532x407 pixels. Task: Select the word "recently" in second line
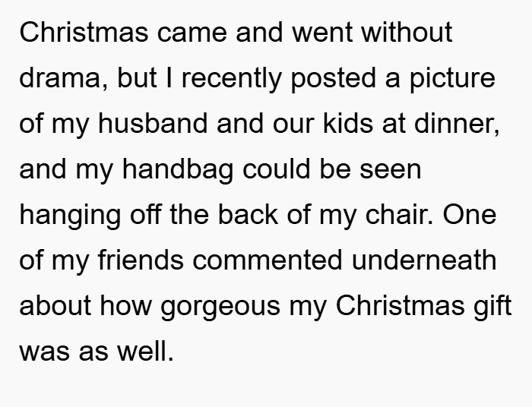[x=231, y=79]
